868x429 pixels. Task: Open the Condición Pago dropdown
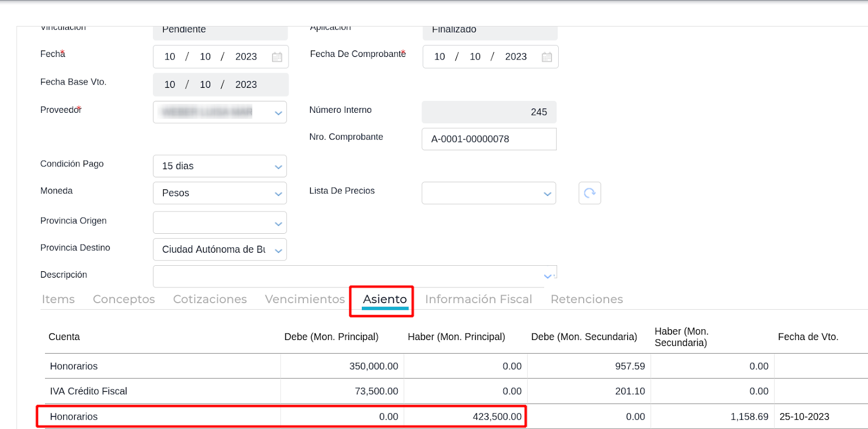coord(278,167)
